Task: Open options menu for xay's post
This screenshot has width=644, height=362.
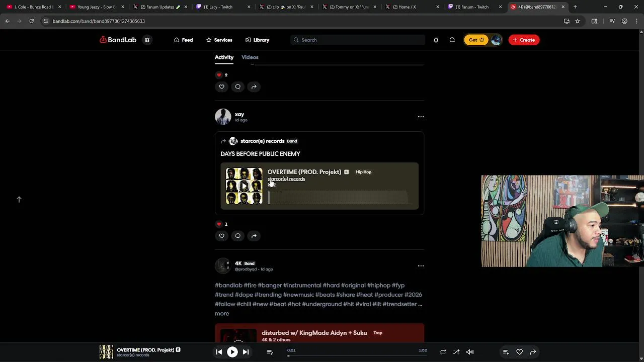Action: (x=421, y=117)
